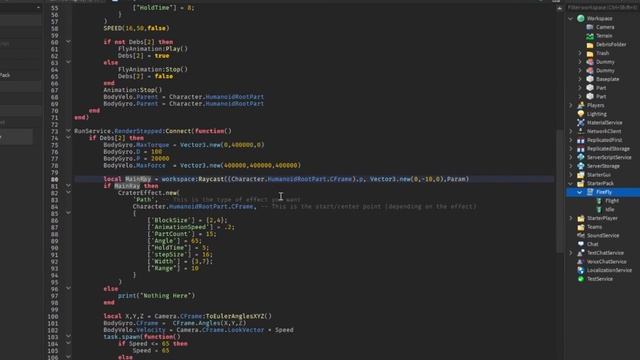Viewport: 640px width, 360px height.
Task: Click 'print("Nothing Here")' code text
Action: click(157, 296)
